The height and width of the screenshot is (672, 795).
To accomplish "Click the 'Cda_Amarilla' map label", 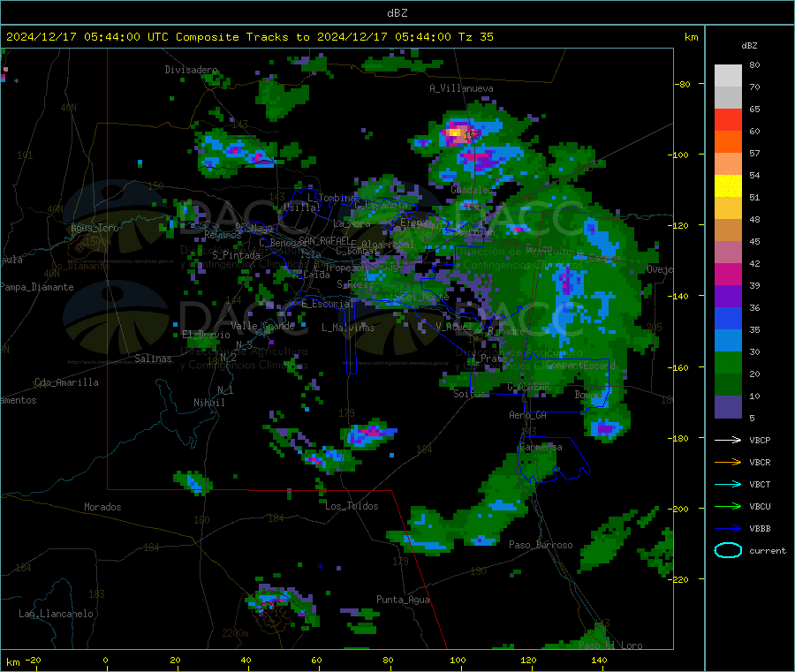I will (66, 382).
